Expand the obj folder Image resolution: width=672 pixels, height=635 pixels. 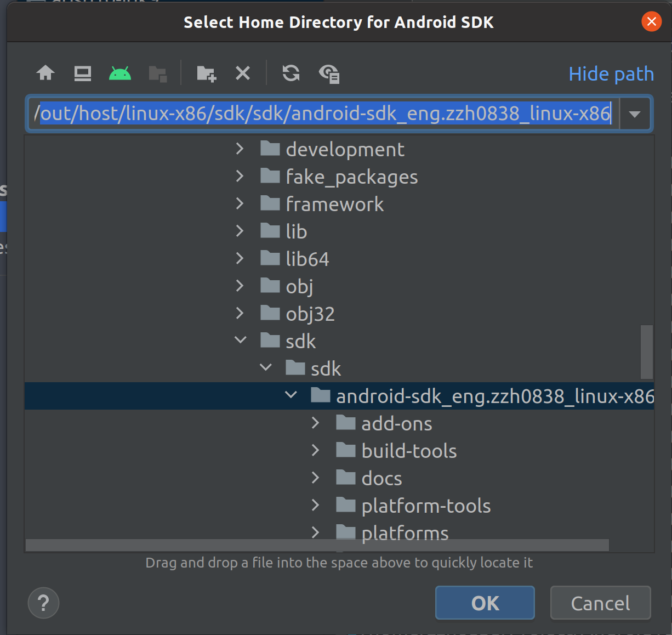click(240, 286)
